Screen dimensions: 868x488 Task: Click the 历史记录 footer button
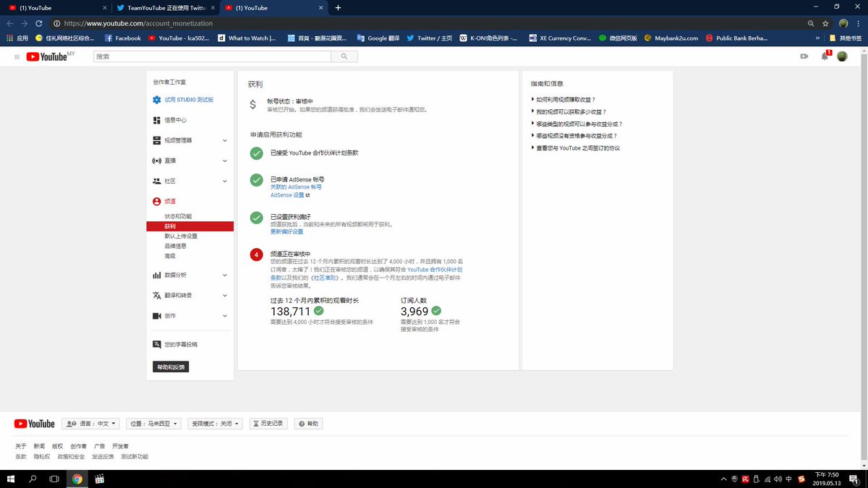click(269, 424)
